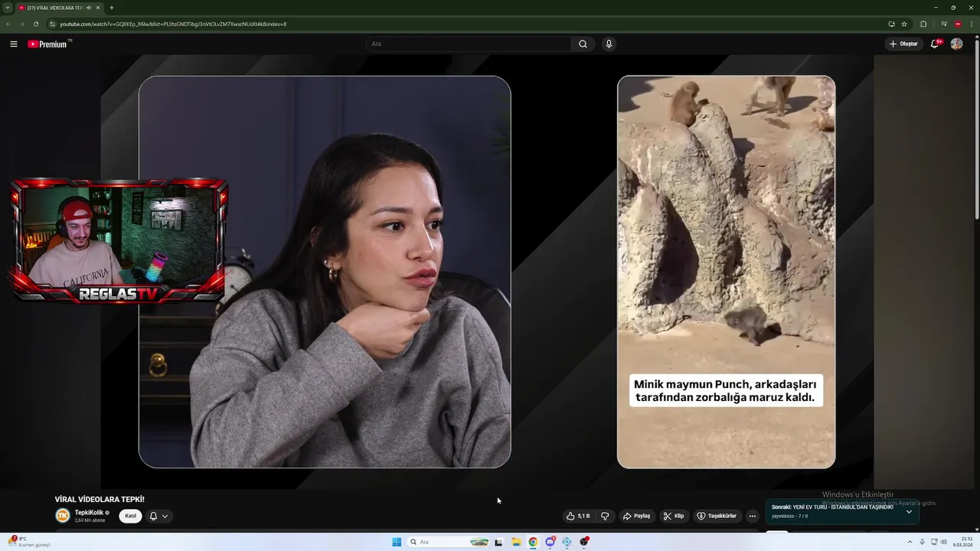Dislike the video with thumbs down
Image resolution: width=980 pixels, height=551 pixels.
[605, 516]
